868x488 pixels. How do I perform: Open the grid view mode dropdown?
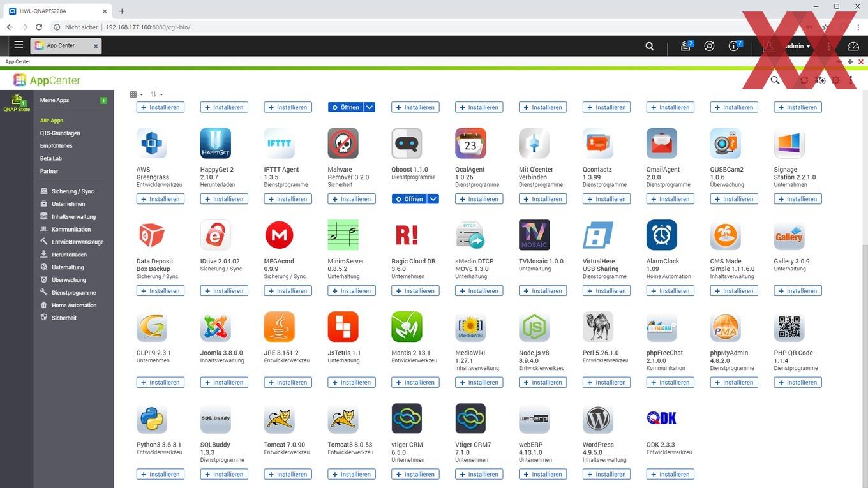tap(136, 94)
